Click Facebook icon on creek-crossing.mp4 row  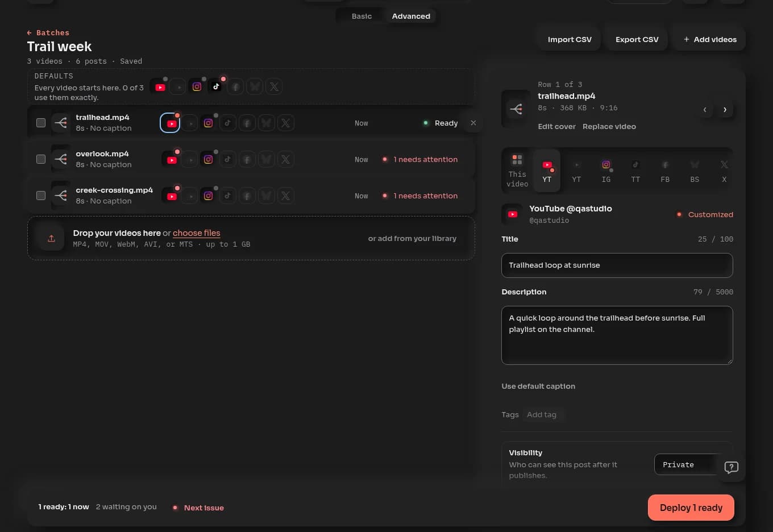coord(247,196)
